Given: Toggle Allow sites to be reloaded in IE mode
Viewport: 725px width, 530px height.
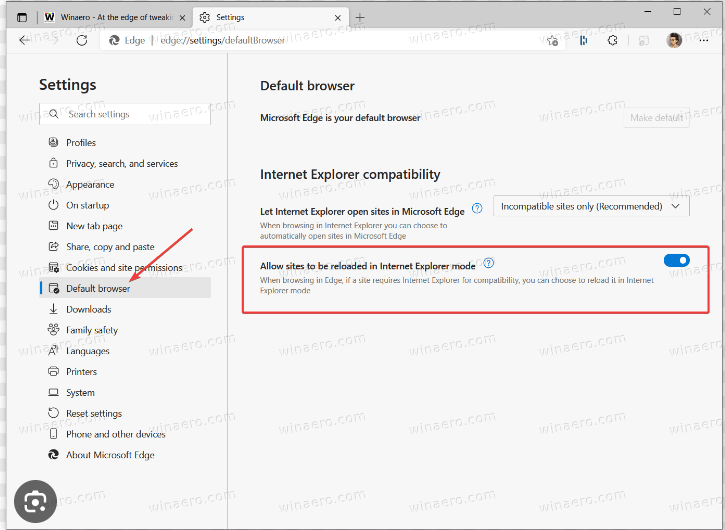Looking at the screenshot, I should [x=676, y=260].
